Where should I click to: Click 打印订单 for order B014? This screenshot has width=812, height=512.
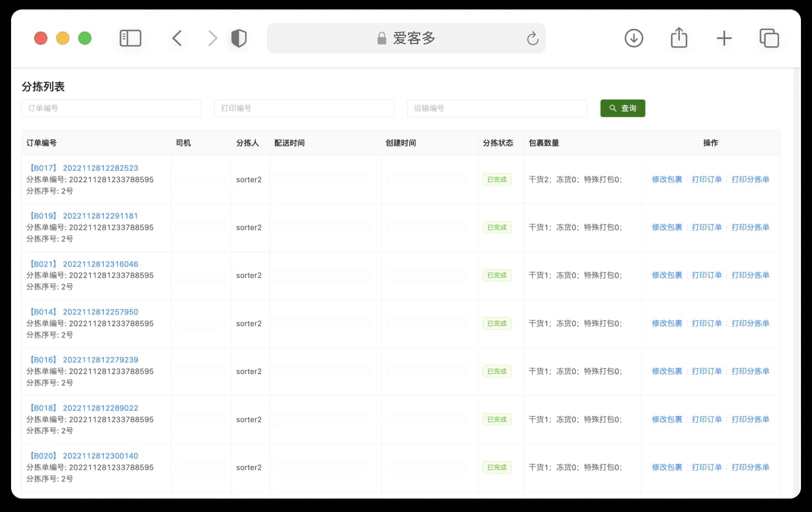pyautogui.click(x=707, y=323)
